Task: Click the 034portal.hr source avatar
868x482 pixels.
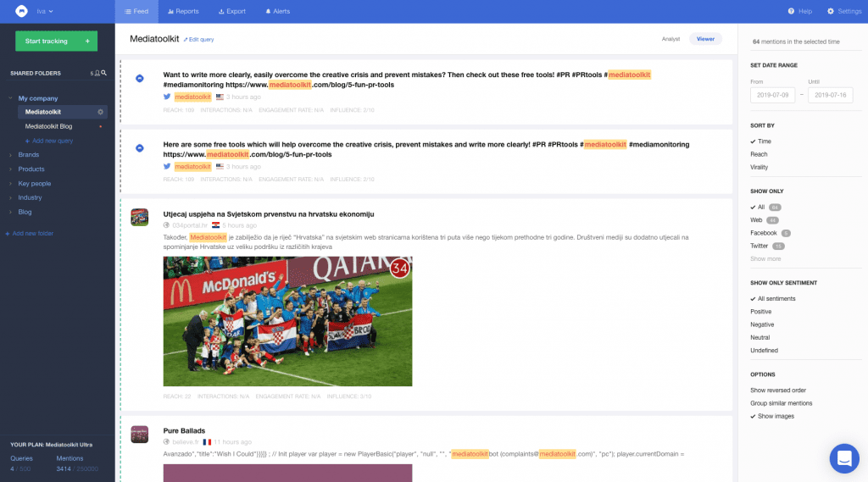Action: point(140,217)
